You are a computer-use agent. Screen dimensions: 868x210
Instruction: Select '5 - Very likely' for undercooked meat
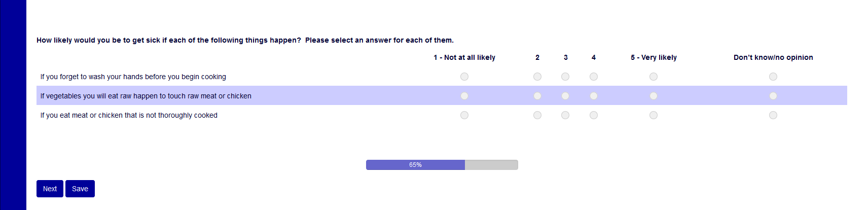coord(654,115)
